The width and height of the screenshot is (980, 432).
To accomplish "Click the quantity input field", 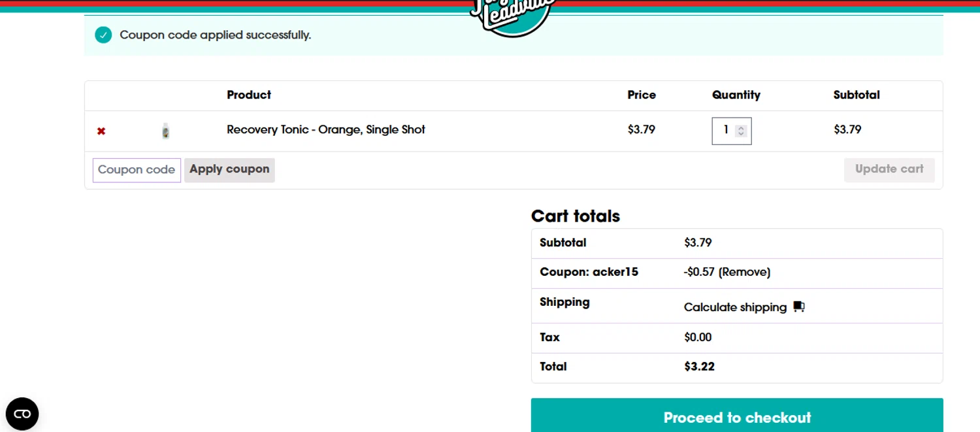I will pyautogui.click(x=731, y=131).
